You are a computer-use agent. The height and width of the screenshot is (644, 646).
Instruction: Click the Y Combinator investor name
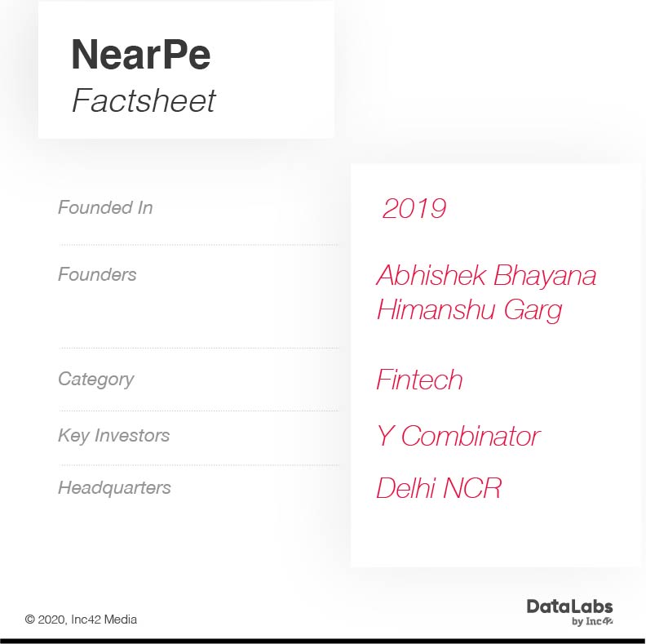click(458, 437)
